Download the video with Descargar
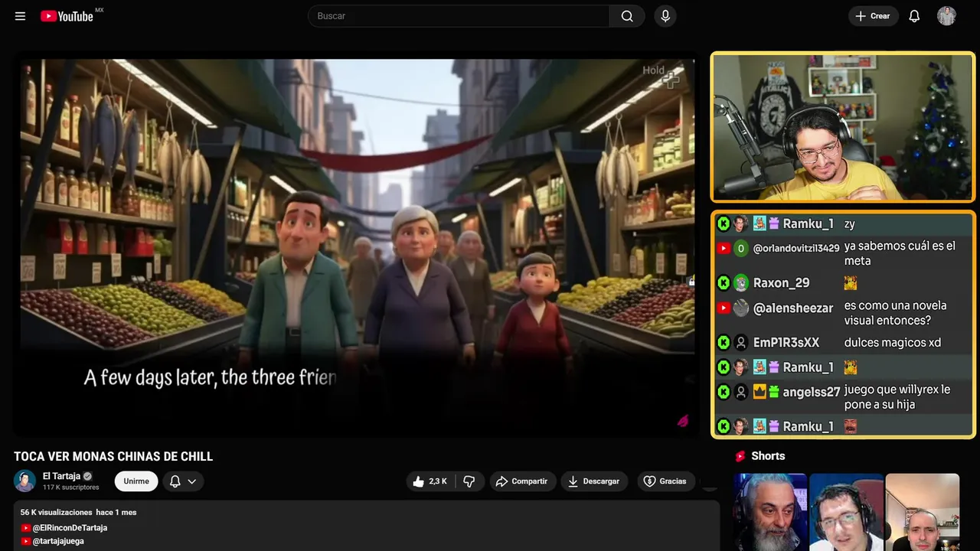980x551 pixels. point(594,481)
